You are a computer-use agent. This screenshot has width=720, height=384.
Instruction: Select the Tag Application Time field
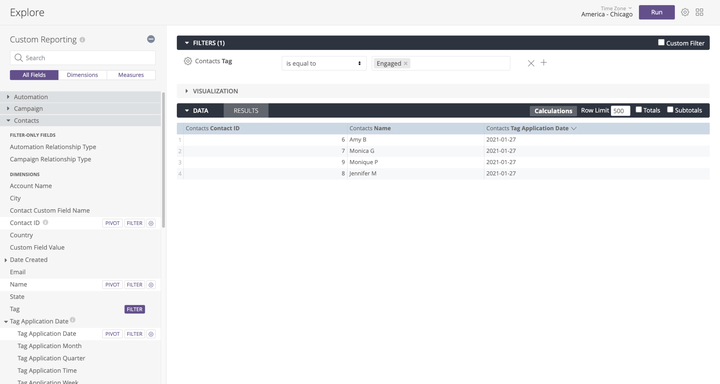coord(47,371)
